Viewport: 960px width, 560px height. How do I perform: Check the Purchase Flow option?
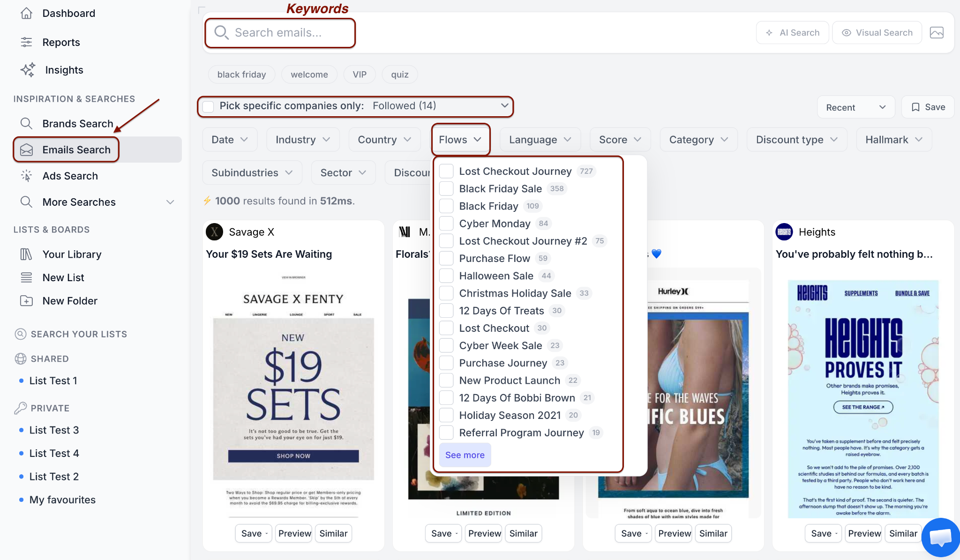[x=446, y=258]
